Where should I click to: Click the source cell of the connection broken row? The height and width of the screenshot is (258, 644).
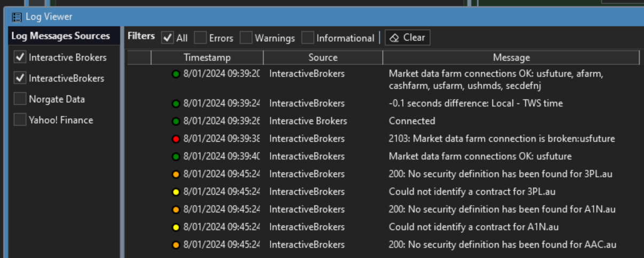coord(307,139)
